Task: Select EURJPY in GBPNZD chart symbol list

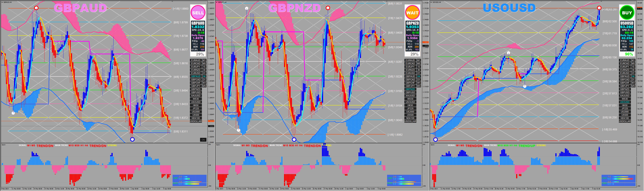Action: point(410,67)
